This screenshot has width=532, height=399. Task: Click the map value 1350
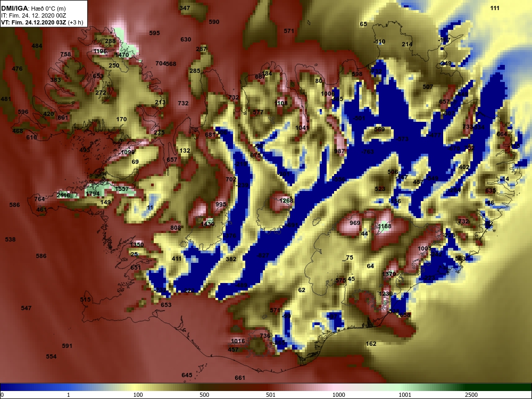[137, 245]
